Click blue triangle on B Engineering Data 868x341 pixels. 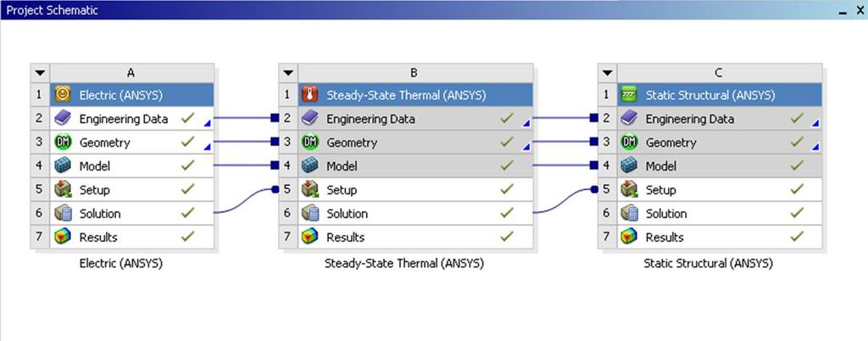click(x=526, y=124)
